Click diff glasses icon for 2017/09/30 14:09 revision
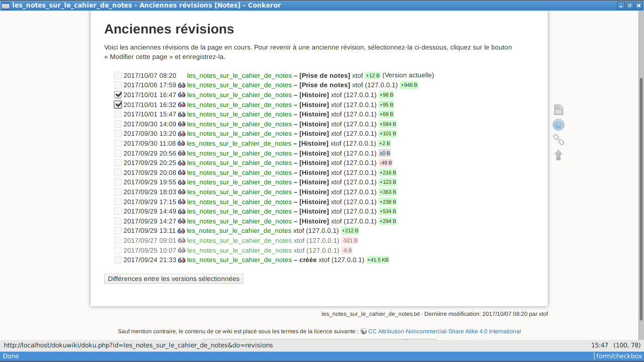The image size is (644, 362). [182, 124]
